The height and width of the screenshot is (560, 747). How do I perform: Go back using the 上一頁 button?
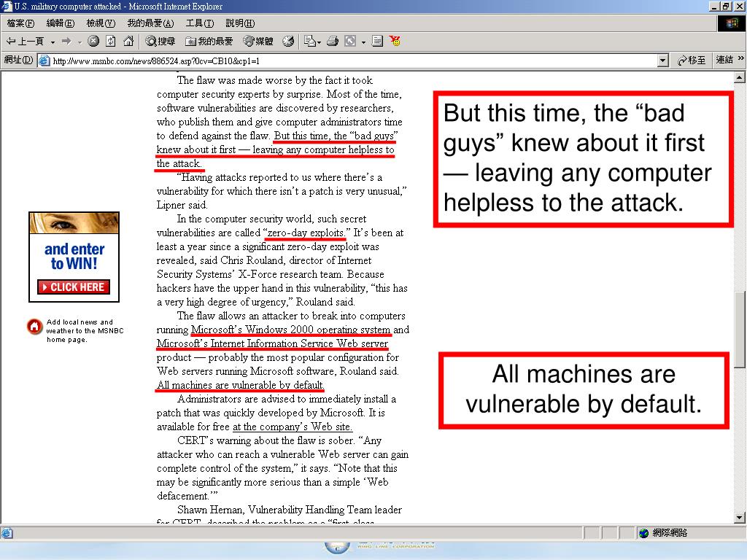(24, 42)
